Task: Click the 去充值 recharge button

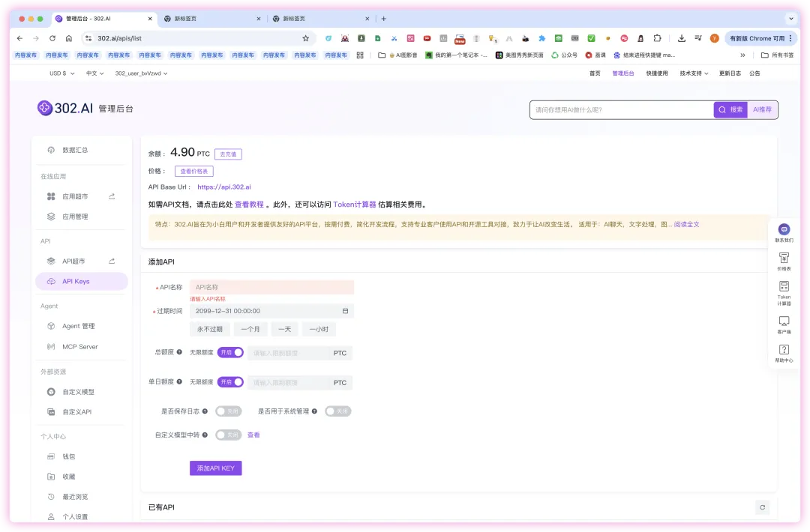Action: [x=228, y=154]
